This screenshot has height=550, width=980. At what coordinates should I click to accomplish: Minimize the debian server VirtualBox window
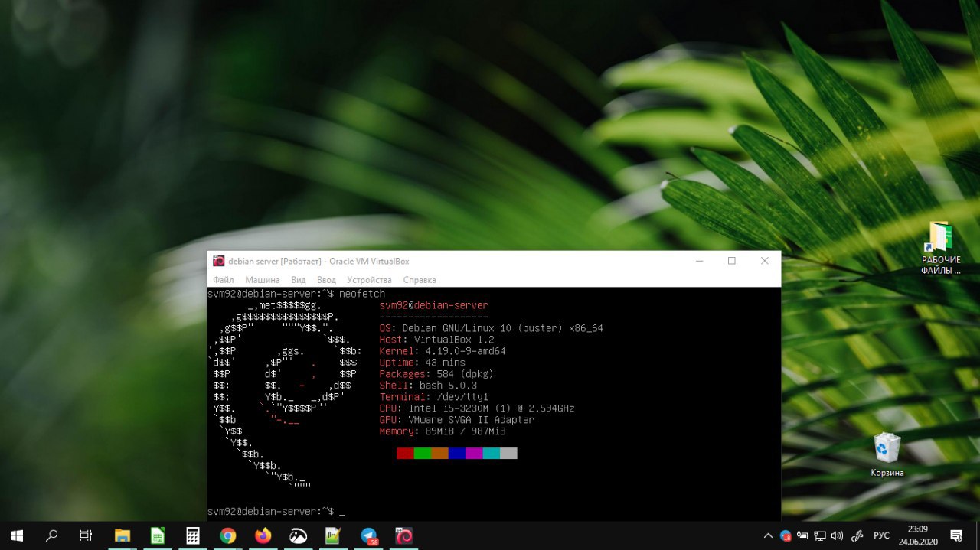pyautogui.click(x=699, y=261)
